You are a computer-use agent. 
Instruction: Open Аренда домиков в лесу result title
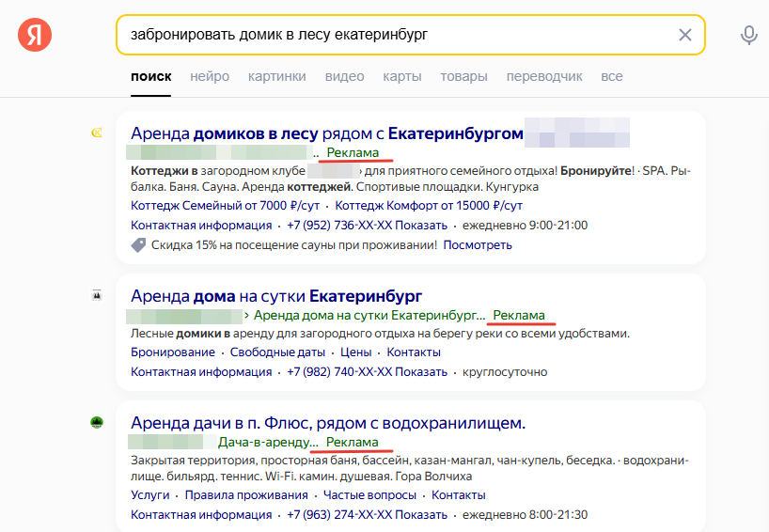(327, 133)
